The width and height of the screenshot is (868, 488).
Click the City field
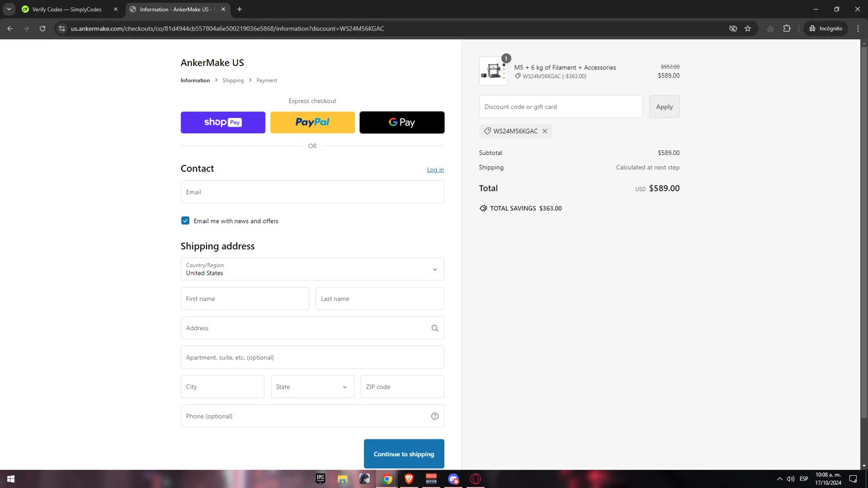tap(222, 387)
